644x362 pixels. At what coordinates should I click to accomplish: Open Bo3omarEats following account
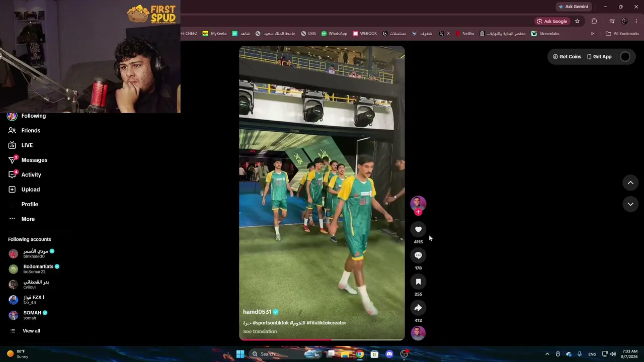34,269
